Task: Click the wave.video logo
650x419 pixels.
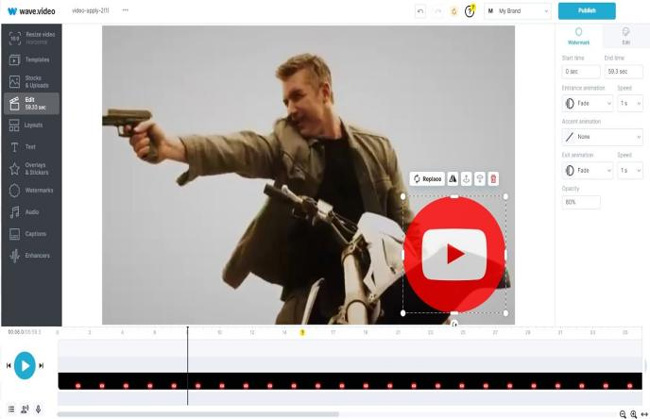Action: [x=32, y=11]
